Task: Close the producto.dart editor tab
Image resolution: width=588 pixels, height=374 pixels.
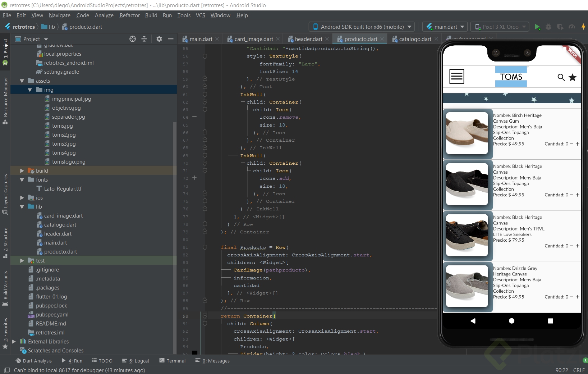Action: tap(382, 39)
